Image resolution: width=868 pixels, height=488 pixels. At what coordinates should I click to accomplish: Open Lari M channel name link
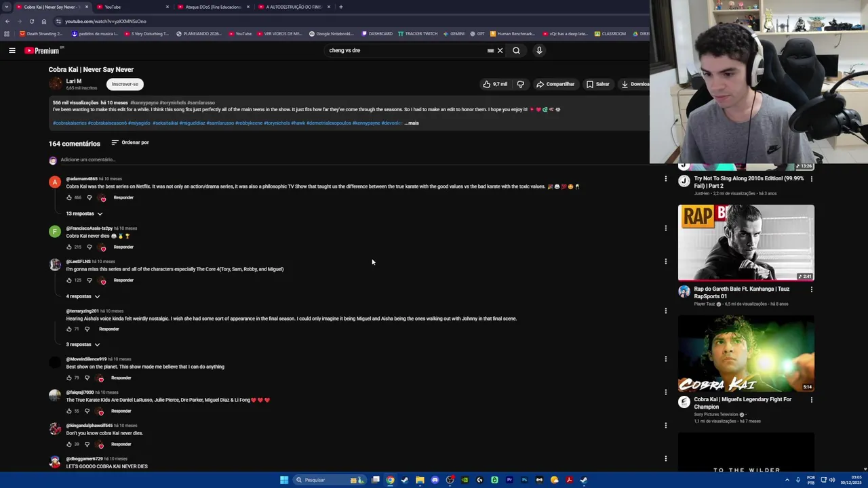74,81
